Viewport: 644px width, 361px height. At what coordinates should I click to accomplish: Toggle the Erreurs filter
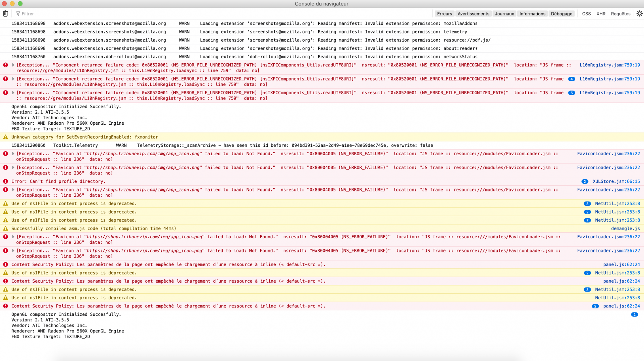coord(444,14)
